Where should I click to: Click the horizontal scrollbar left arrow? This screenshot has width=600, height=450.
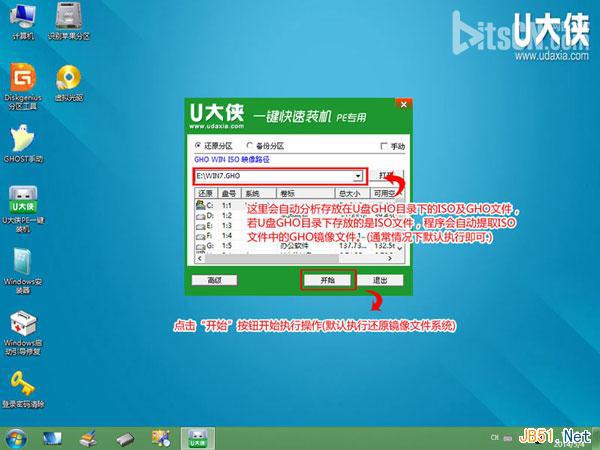199,259
